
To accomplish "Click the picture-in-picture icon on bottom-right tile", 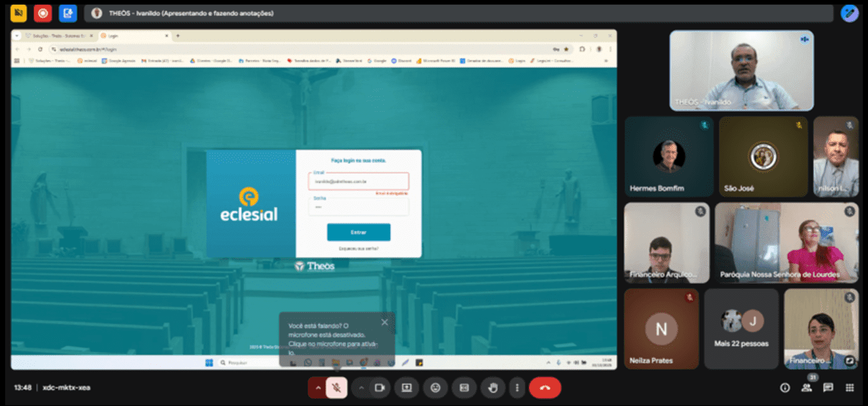I will tap(849, 360).
